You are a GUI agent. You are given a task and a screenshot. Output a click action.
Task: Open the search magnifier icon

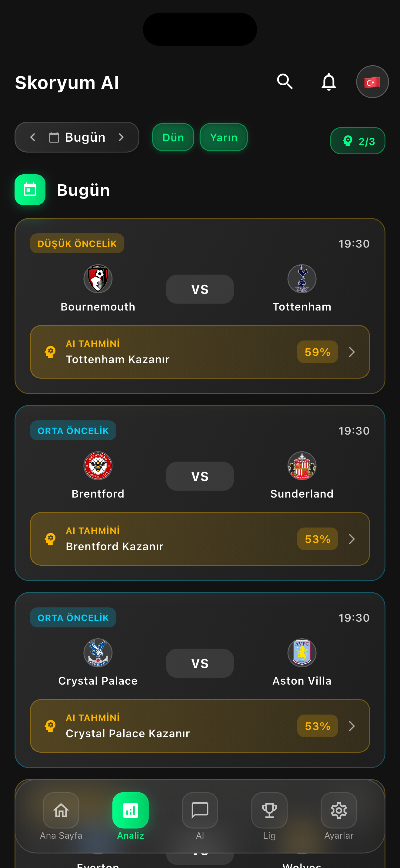click(x=285, y=82)
